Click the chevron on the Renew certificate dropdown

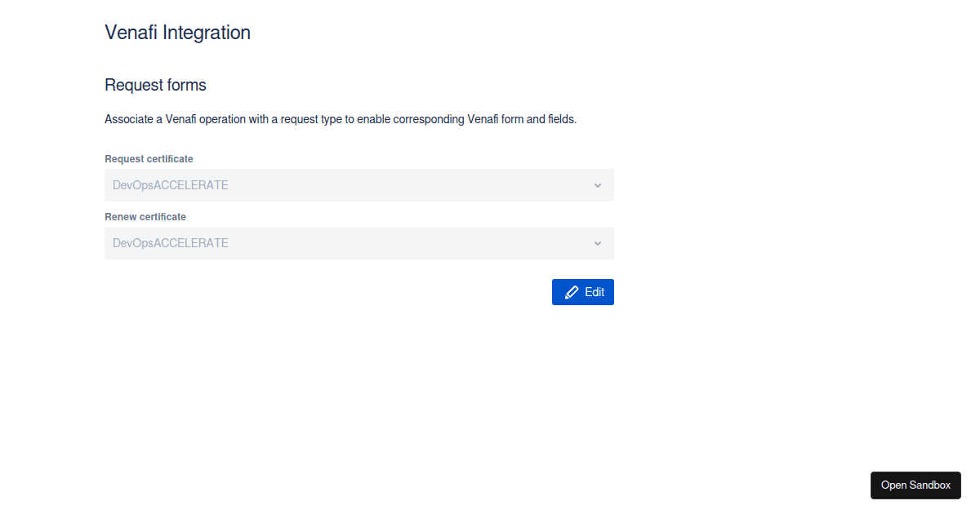(x=597, y=242)
